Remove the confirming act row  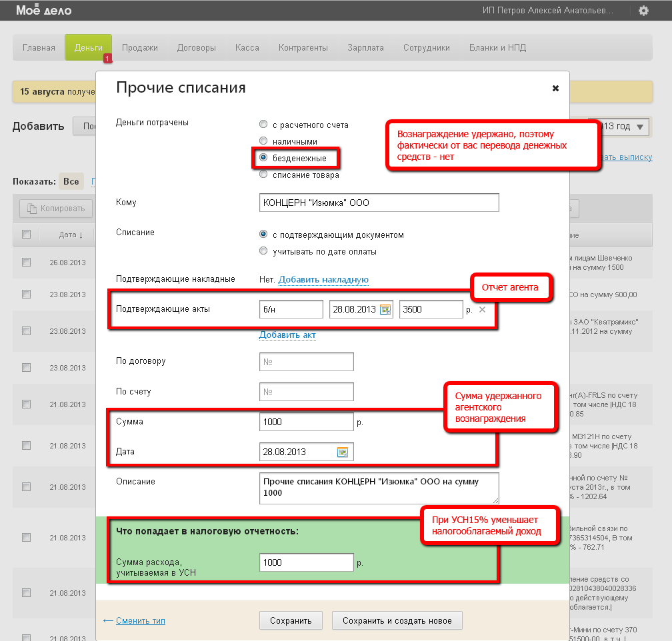(483, 309)
